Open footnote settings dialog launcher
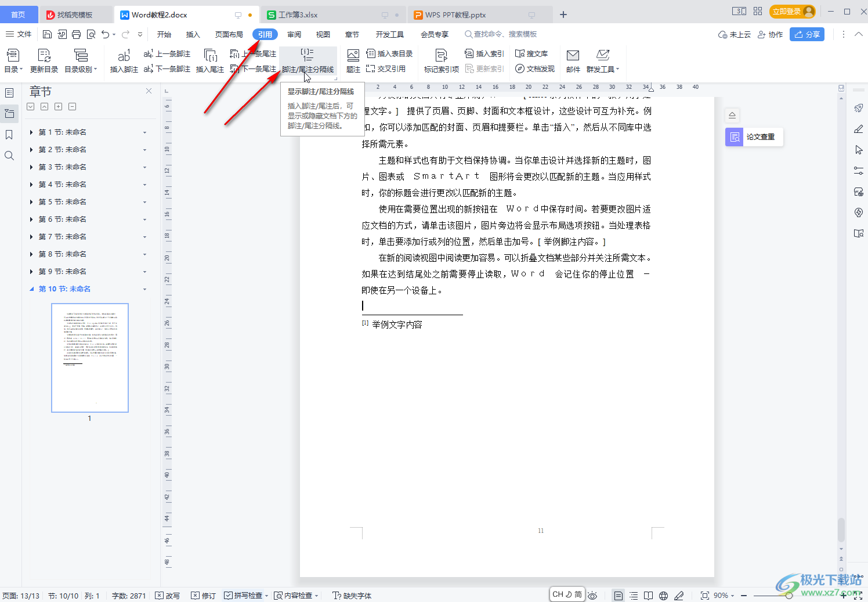The width and height of the screenshot is (868, 602). tap(335, 78)
